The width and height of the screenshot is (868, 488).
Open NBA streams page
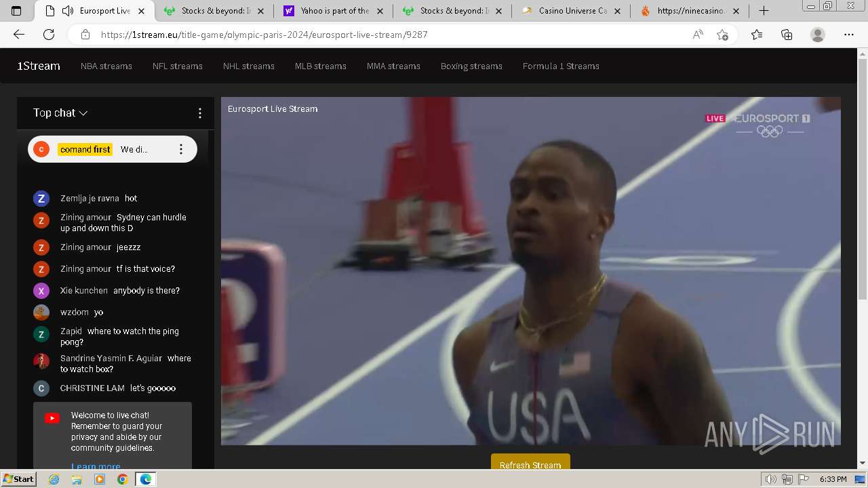106,66
